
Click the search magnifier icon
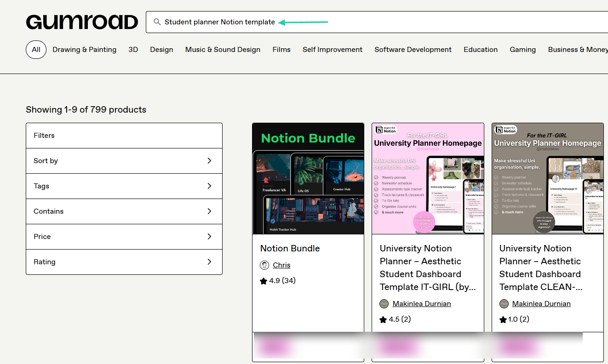tap(157, 22)
